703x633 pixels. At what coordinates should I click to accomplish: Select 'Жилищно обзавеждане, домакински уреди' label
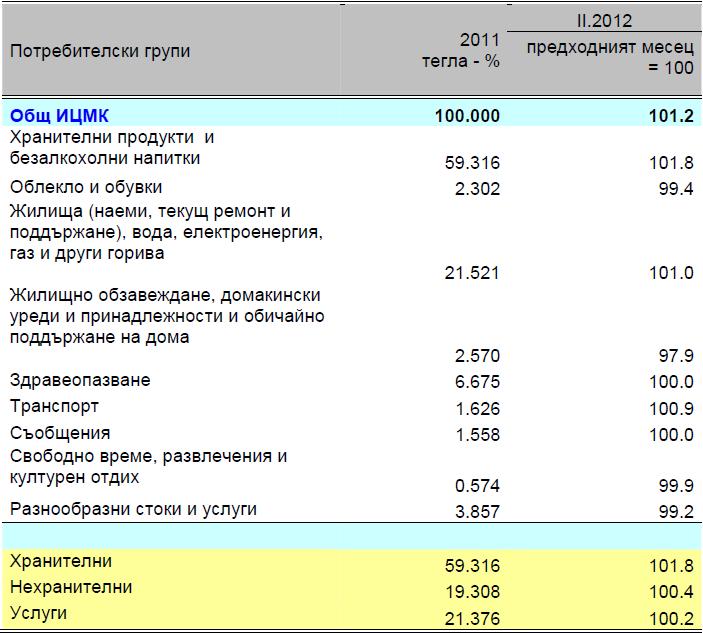(x=167, y=316)
